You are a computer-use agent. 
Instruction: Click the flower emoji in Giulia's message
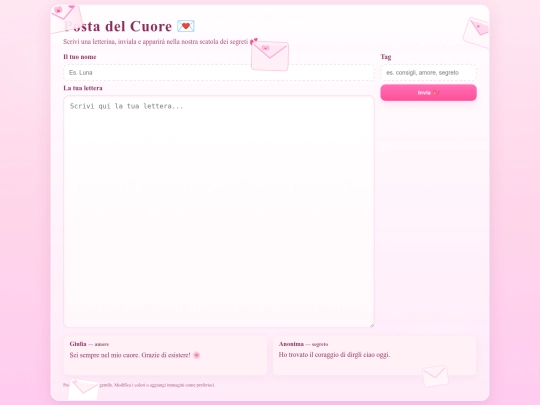coord(197,355)
